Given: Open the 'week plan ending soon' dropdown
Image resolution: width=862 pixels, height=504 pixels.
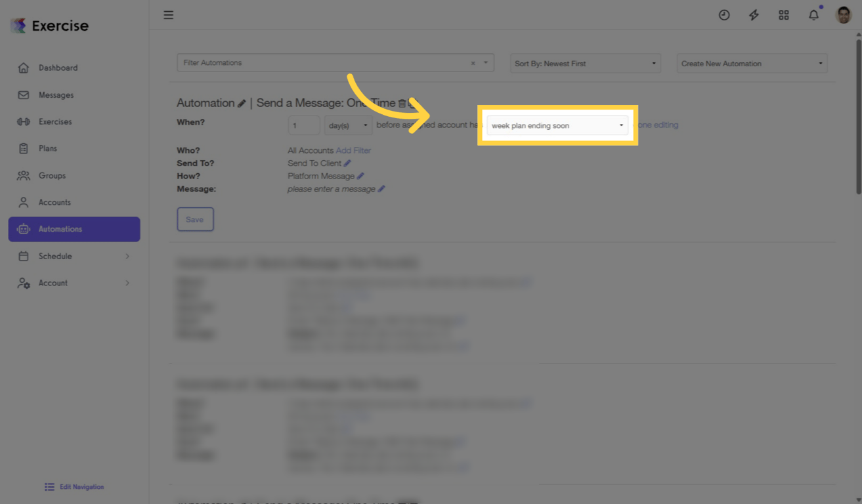Looking at the screenshot, I should click(x=557, y=125).
